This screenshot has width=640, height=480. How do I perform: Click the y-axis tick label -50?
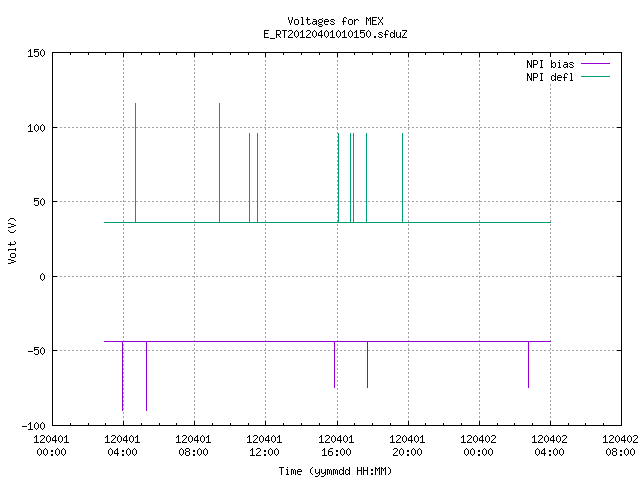36,351
